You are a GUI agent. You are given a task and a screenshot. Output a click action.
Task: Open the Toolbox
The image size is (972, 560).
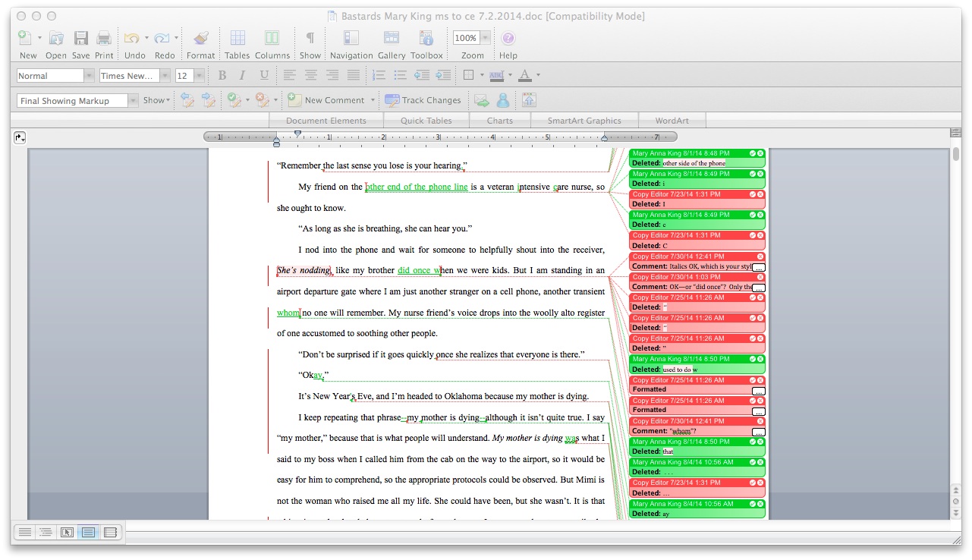(426, 39)
